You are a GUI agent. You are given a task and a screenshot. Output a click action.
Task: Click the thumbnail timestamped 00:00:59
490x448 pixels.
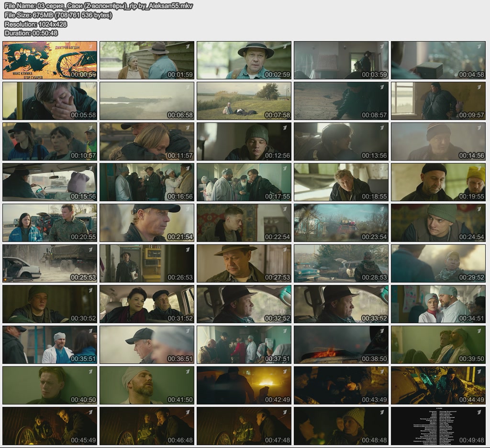(50, 60)
